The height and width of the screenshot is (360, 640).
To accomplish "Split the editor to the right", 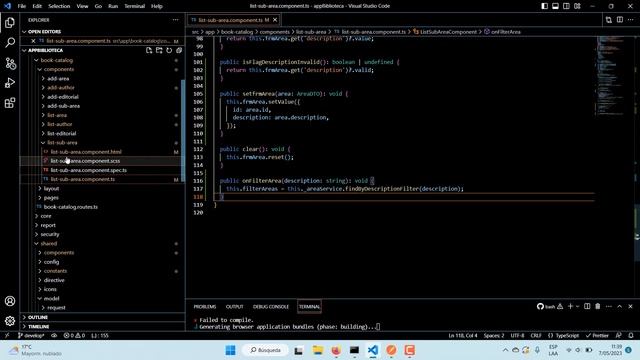I will pyautogui.click(x=620, y=20).
